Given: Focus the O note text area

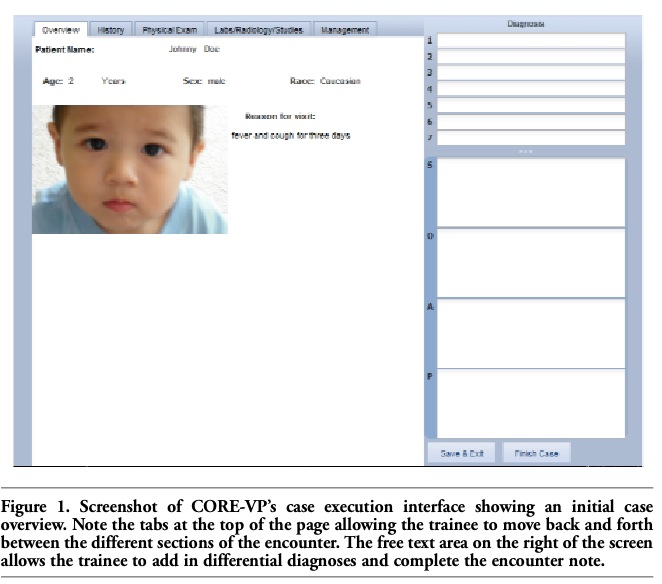Looking at the screenshot, I should coord(531,262).
